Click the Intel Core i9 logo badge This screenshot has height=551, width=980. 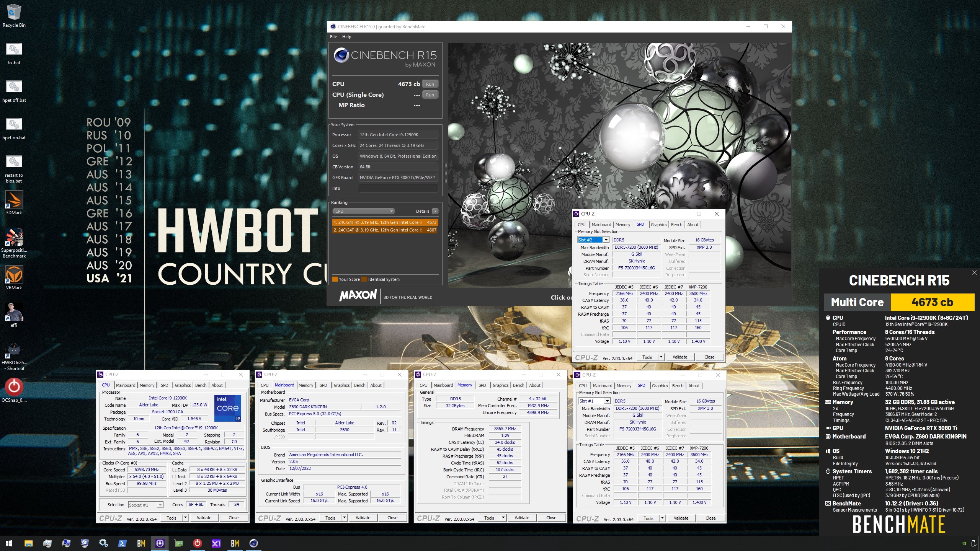pyautogui.click(x=228, y=408)
